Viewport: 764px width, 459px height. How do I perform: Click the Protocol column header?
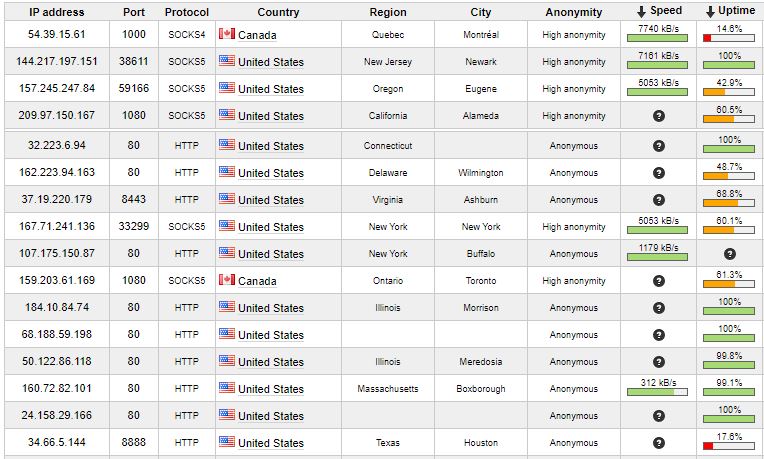click(x=187, y=12)
